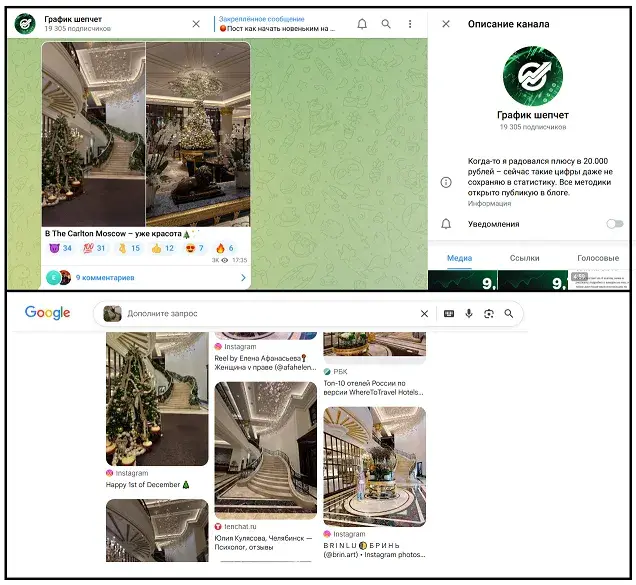The image size is (636, 585).
Task: Submit search with magnifier icon
Action: (509, 314)
